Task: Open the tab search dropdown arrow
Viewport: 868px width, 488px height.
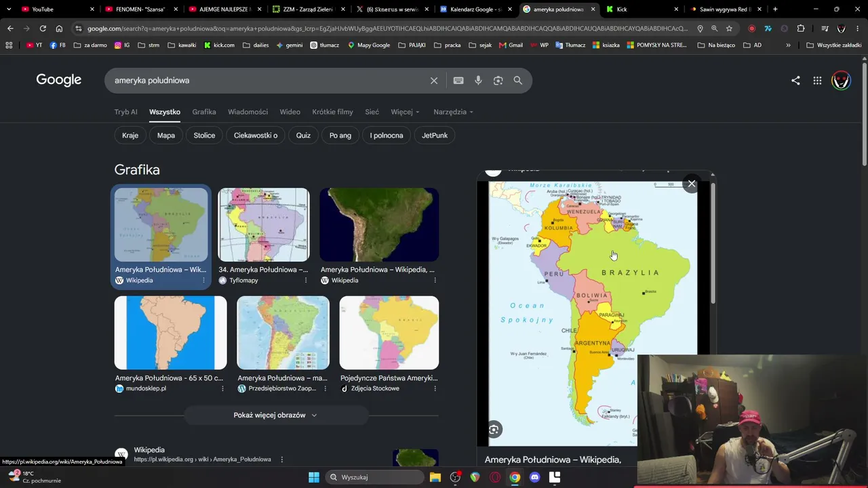Action: click(9, 9)
